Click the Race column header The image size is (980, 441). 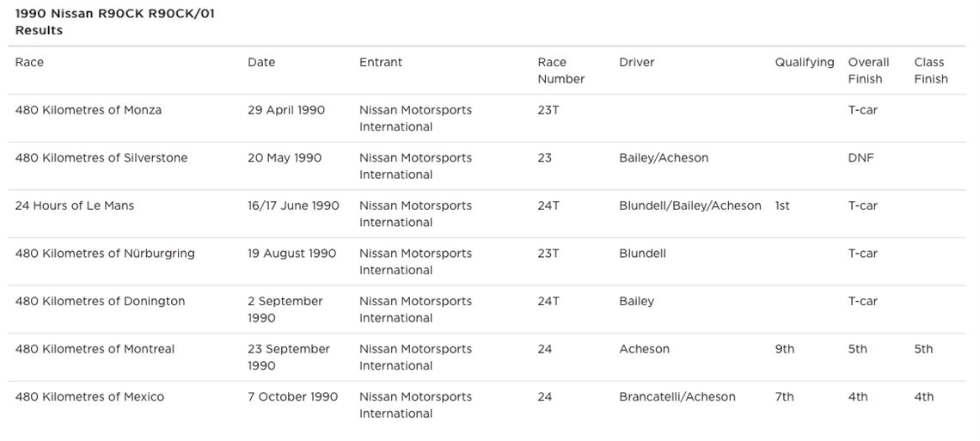(x=29, y=62)
